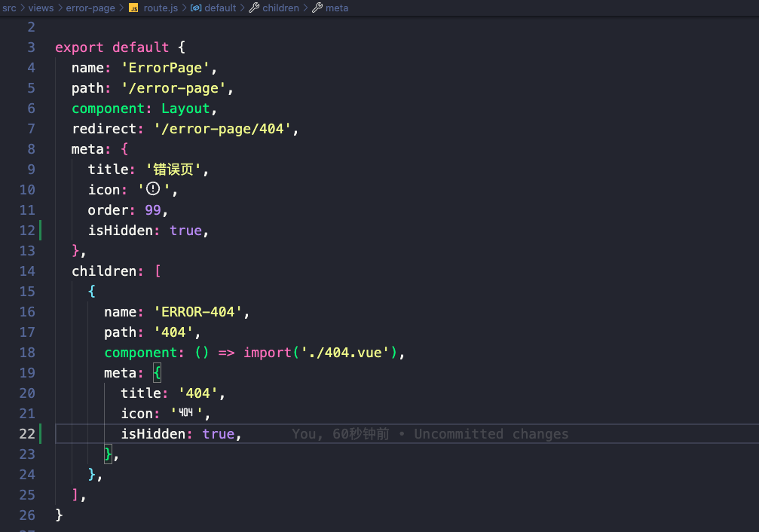Viewport: 759px width, 532px height.
Task: Open the src breadcrumb segment
Action: pos(9,8)
